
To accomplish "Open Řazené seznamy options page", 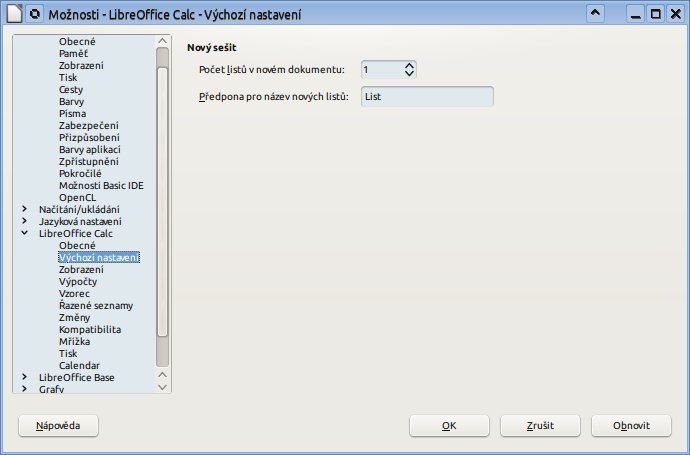I will pyautogui.click(x=96, y=305).
